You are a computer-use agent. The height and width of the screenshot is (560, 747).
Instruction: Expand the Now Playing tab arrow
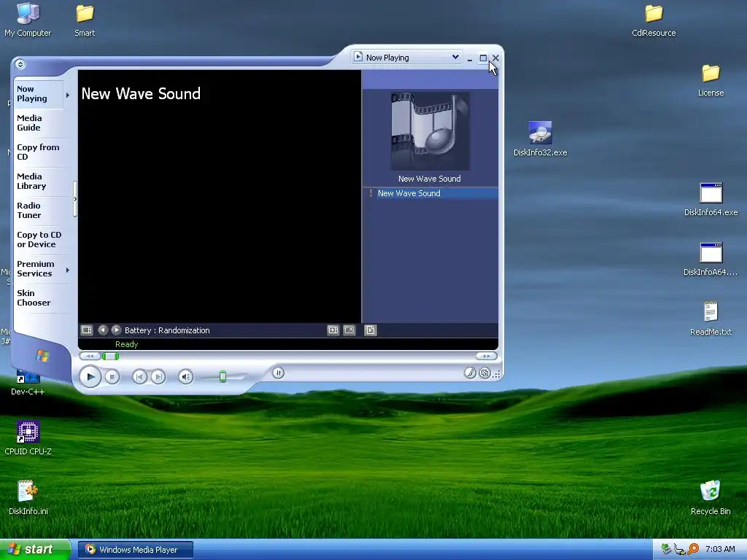[x=68, y=95]
